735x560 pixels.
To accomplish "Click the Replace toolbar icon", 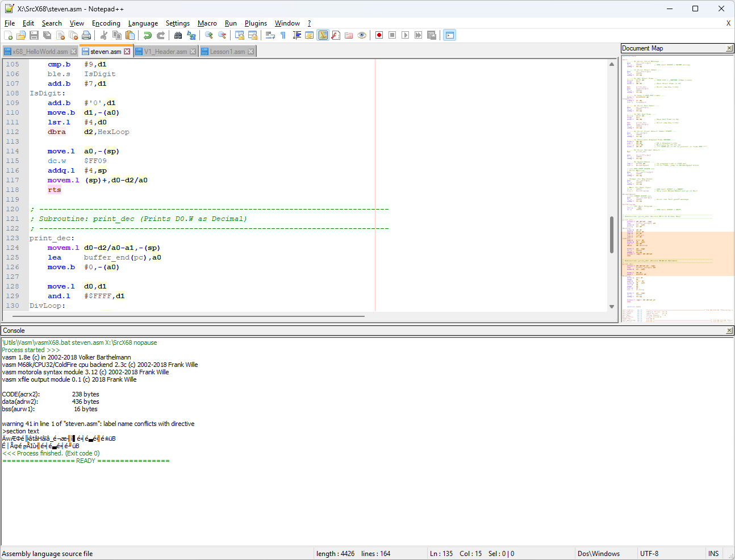I will (191, 35).
